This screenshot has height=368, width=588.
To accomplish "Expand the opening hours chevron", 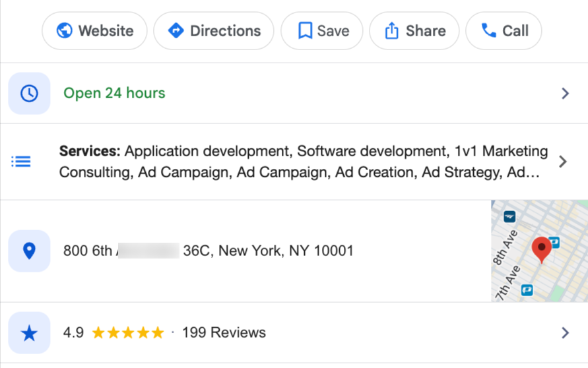I will pos(565,94).
